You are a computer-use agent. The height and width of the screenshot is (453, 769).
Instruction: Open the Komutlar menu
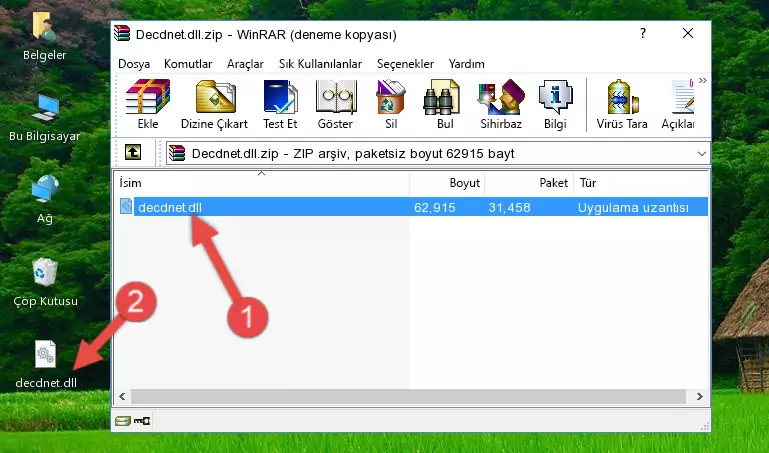coord(188,64)
